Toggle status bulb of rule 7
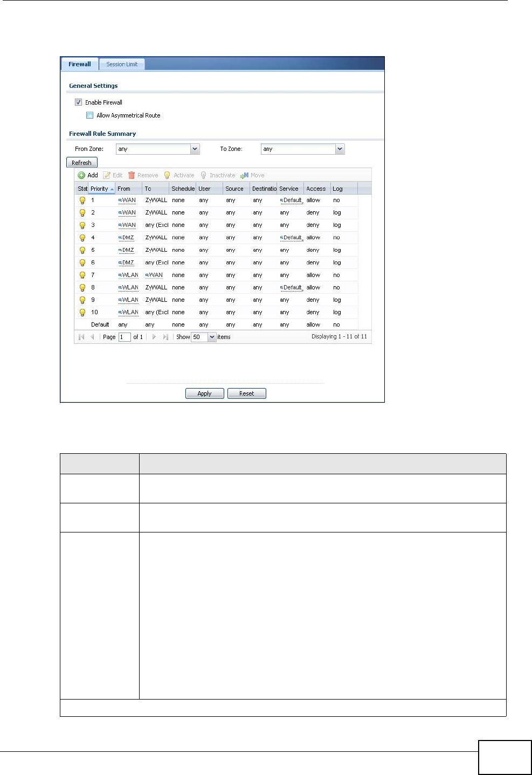Screen dimensions: 532x775 82,275
